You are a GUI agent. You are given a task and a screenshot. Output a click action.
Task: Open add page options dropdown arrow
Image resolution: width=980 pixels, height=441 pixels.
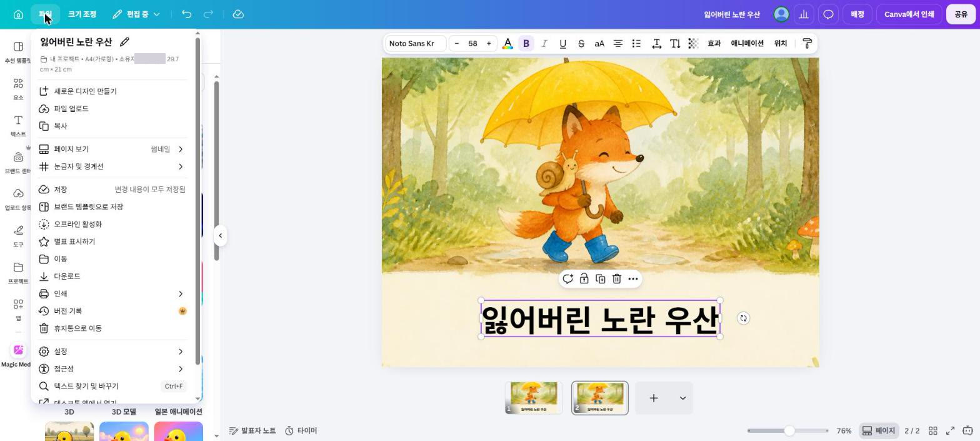click(682, 398)
